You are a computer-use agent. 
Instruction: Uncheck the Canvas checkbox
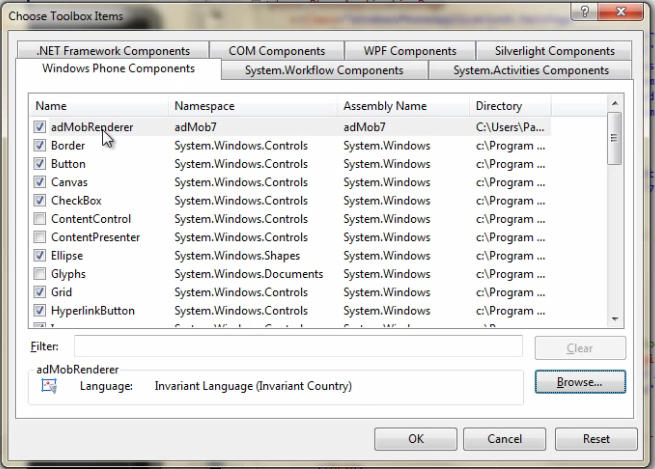40,182
